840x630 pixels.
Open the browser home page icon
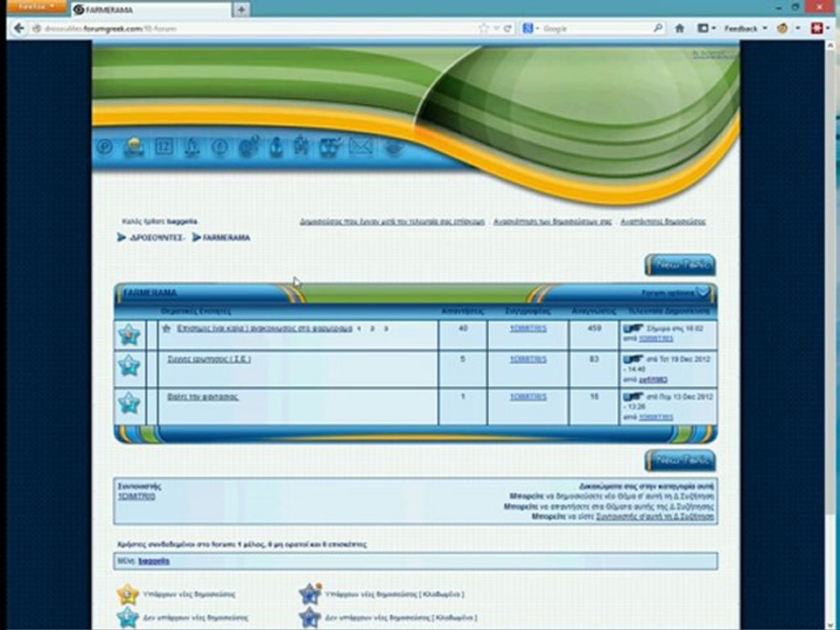(679, 28)
